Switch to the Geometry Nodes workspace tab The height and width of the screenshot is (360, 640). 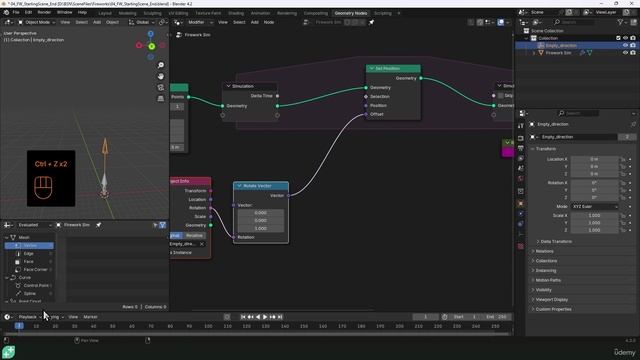(351, 13)
